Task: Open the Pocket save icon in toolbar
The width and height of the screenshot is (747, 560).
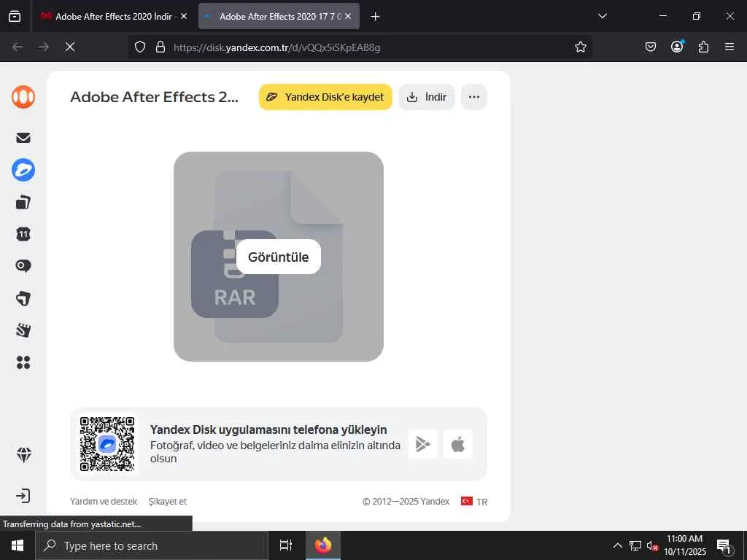Action: point(650,47)
